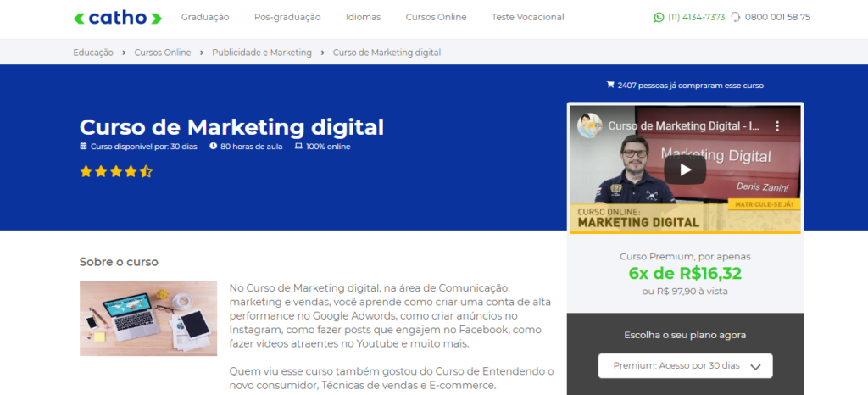Click the clock icon beside 80 horas de aula
Screen dimensions: 868x395
point(213,147)
